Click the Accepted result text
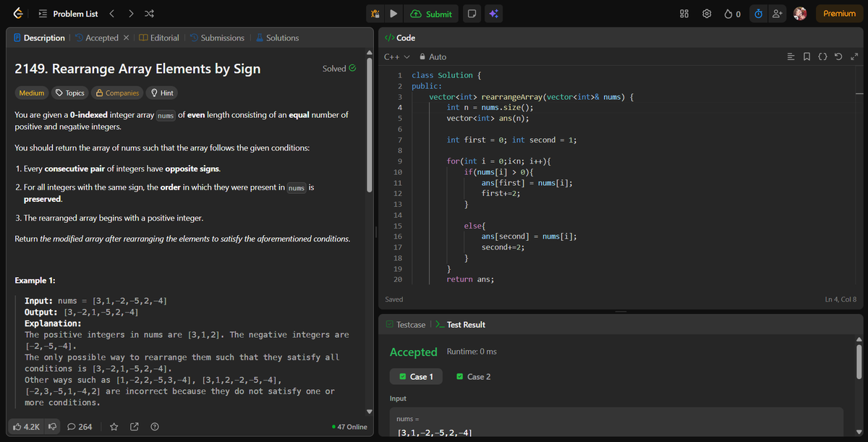The width and height of the screenshot is (868, 442). pos(413,352)
